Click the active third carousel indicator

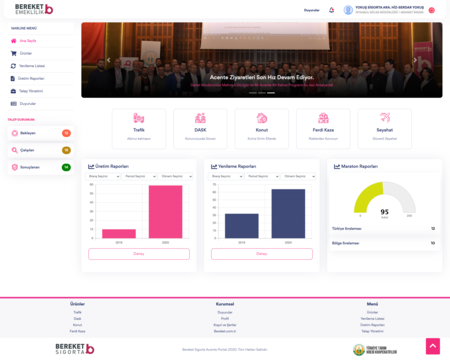(x=271, y=93)
